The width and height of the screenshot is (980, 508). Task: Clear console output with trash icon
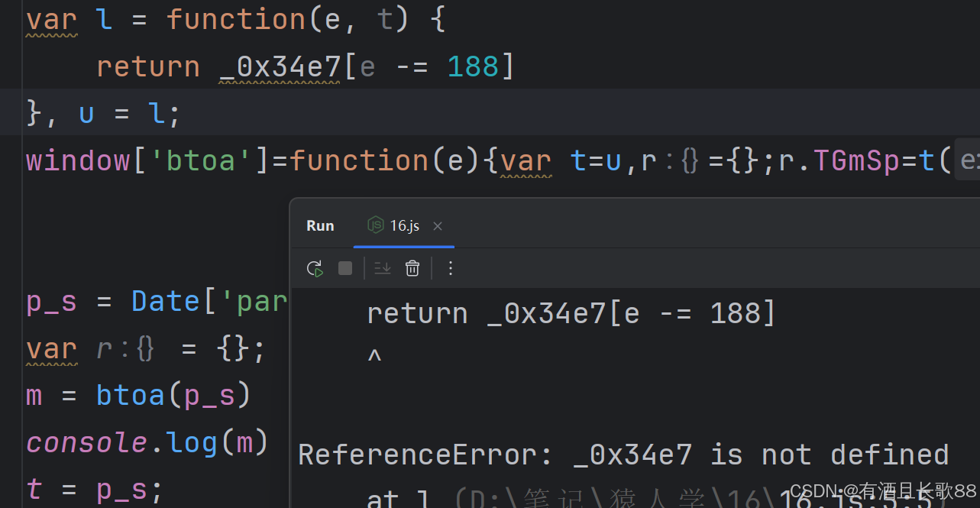412,268
